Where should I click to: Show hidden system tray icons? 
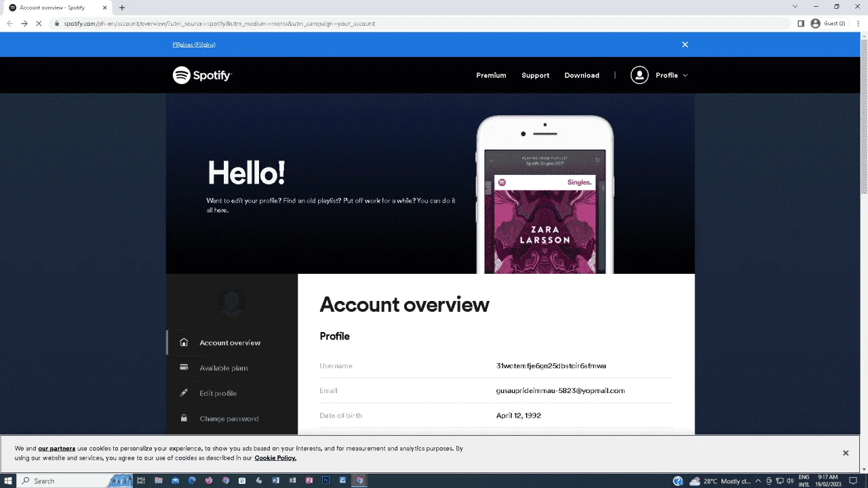758,481
